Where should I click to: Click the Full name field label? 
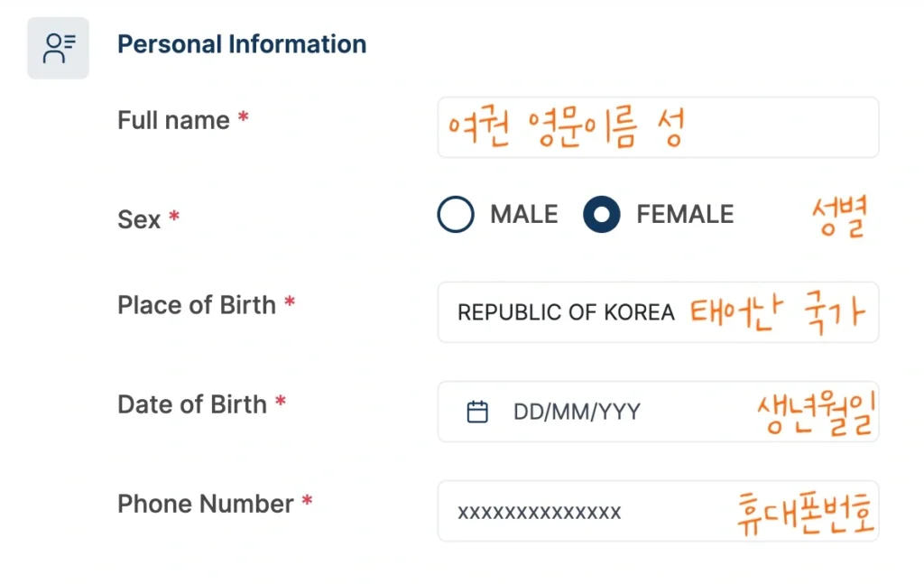click(173, 120)
